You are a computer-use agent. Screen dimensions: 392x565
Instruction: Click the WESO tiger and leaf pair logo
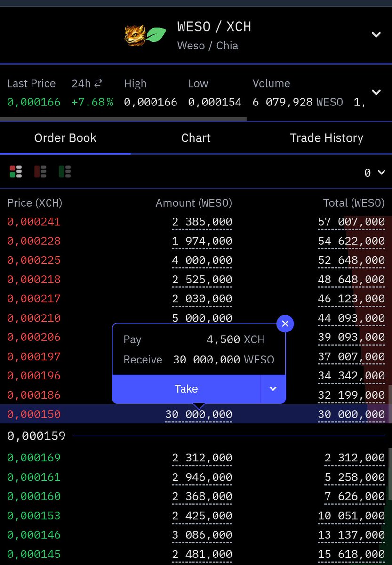[145, 35]
